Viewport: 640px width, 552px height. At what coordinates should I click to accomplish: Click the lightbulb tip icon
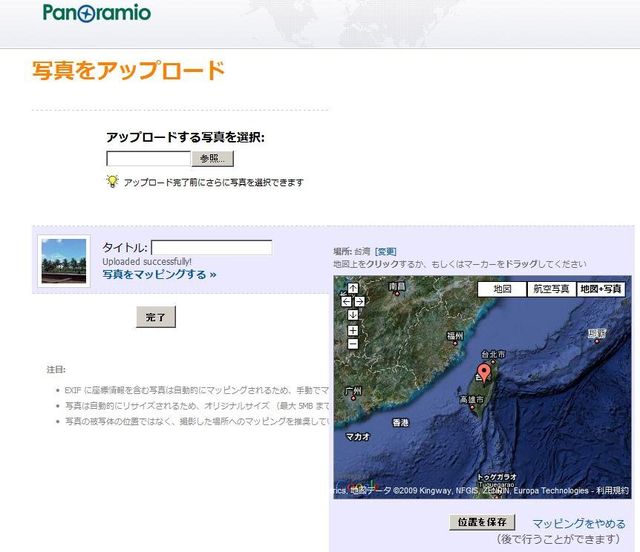(113, 182)
